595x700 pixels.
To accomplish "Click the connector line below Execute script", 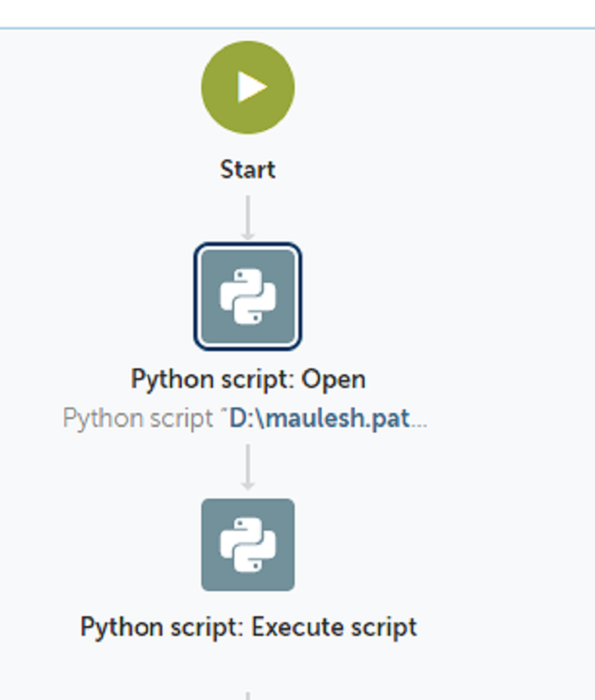I will (248, 695).
